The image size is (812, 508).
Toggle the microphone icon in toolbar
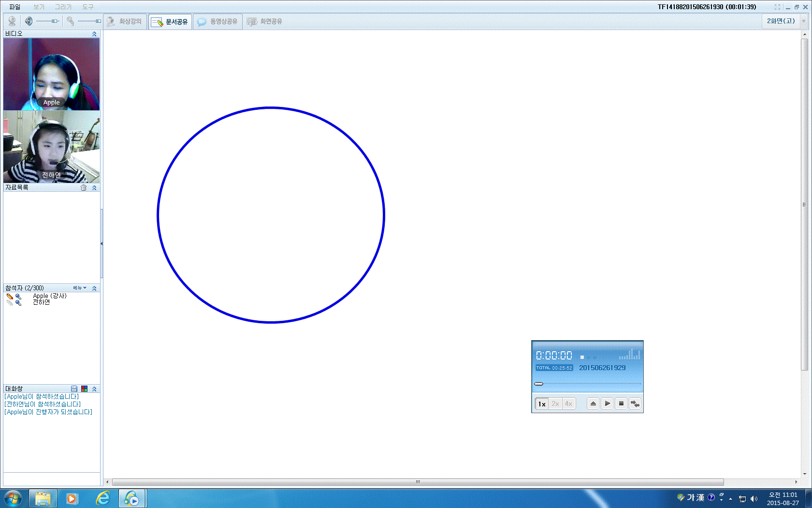71,21
